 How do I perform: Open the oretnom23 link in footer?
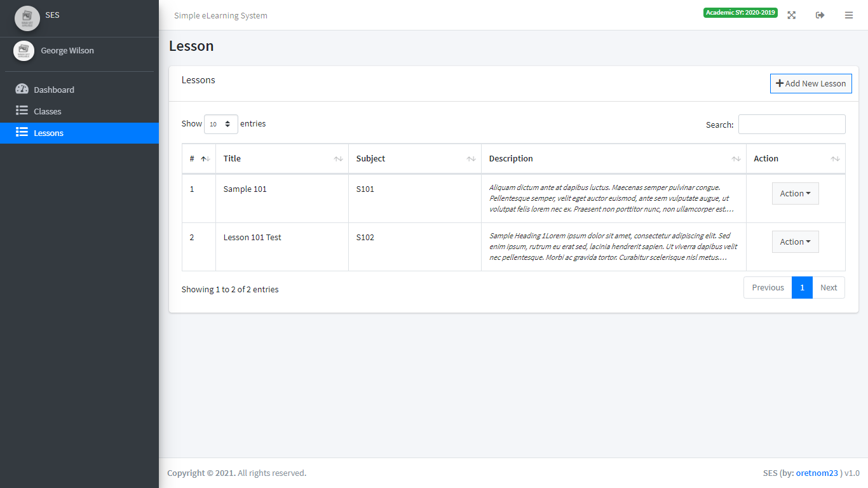[x=817, y=473]
